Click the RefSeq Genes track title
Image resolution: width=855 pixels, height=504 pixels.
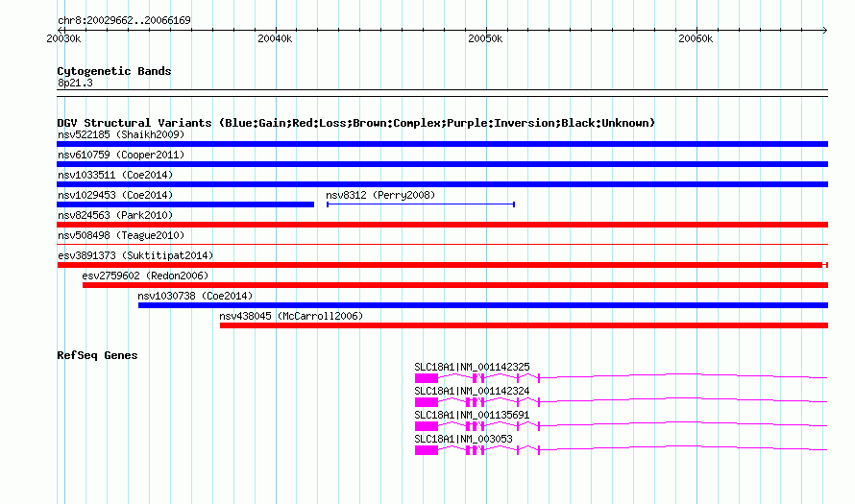coord(97,355)
